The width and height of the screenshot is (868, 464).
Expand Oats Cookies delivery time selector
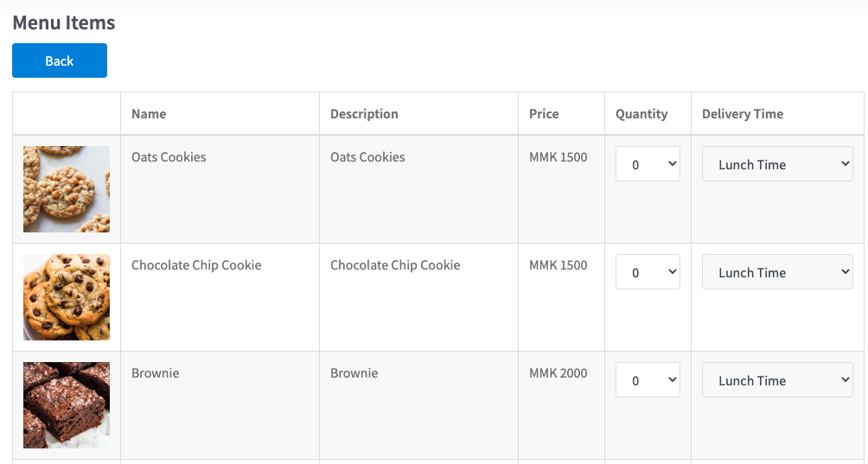pyautogui.click(x=777, y=163)
